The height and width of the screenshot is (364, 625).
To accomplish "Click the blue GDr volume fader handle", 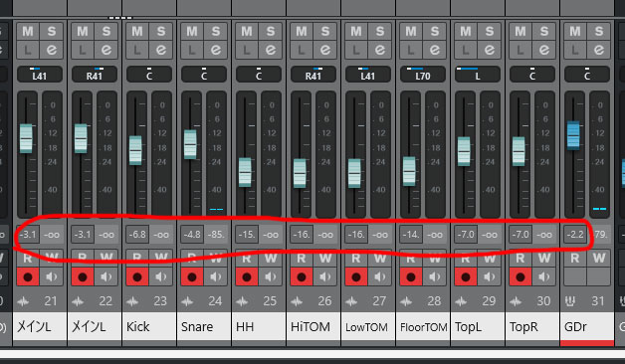I will pos(573,136).
